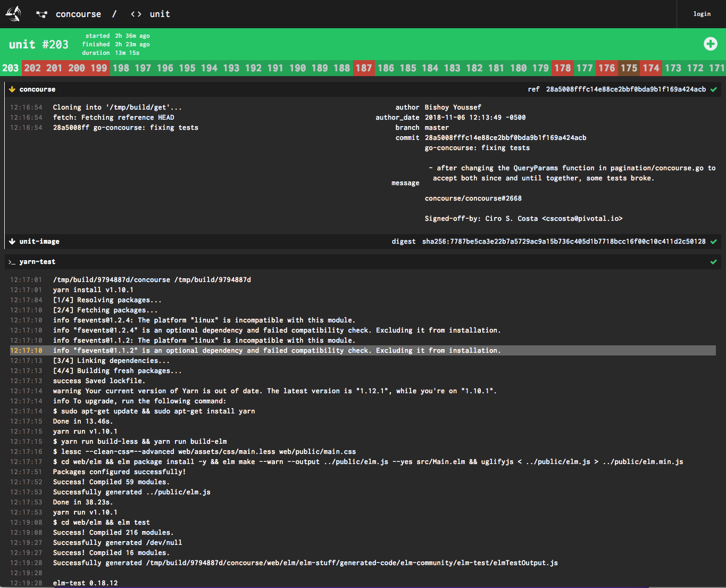Screen dimensions: 726x588
Task: Click the highlighted 12:17:10 timestamp line
Action: (26, 350)
